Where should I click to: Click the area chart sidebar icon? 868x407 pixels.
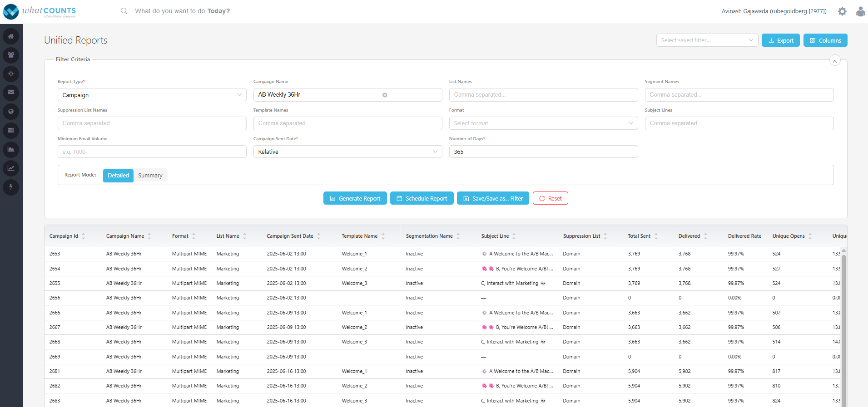point(11,149)
